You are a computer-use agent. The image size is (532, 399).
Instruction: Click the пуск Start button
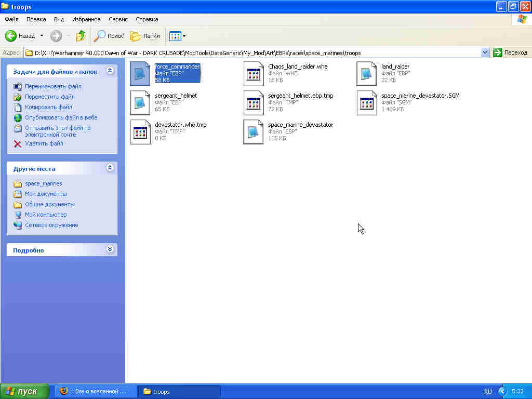pos(24,391)
